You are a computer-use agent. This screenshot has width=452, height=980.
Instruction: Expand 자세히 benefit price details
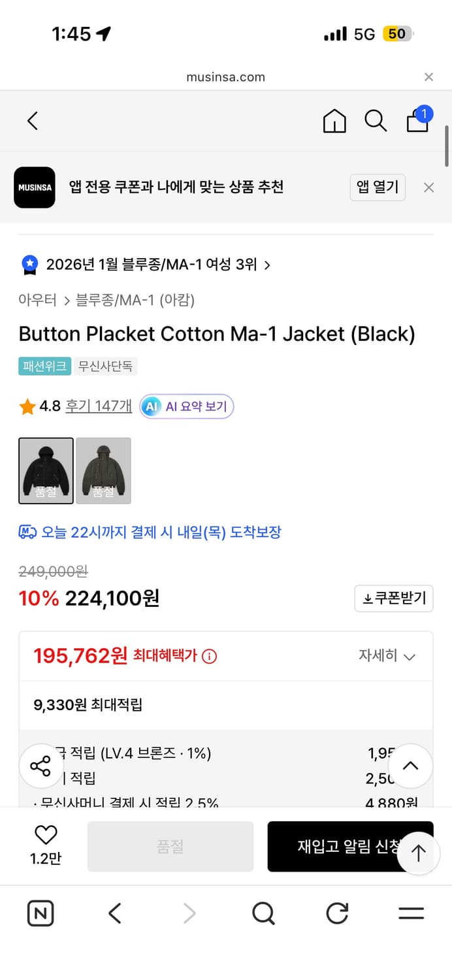point(387,656)
